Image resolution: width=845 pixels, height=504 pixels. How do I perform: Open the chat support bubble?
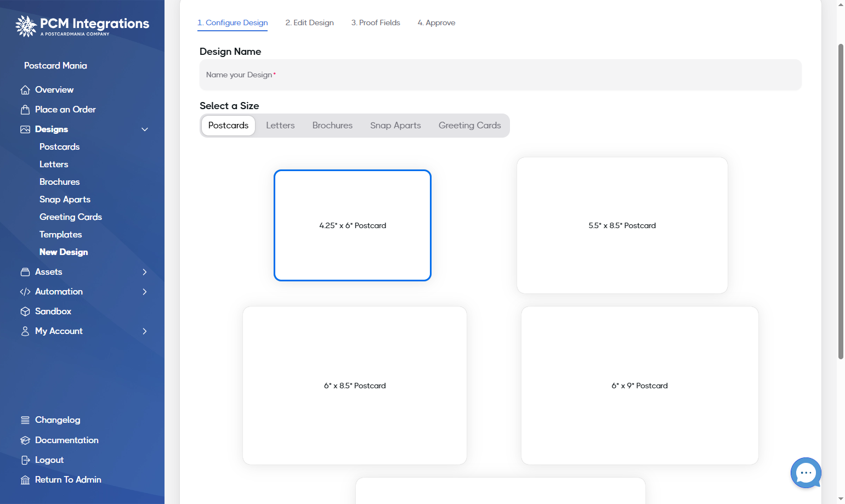[x=806, y=473]
